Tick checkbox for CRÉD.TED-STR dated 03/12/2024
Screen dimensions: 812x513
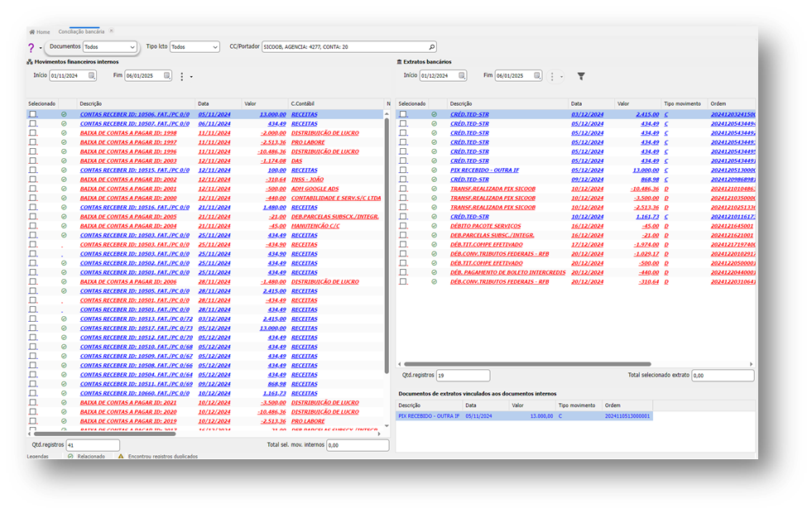403,114
